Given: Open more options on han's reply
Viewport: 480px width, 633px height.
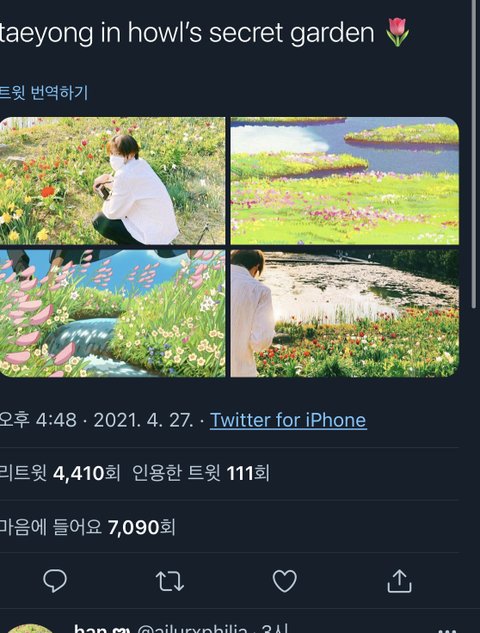Looking at the screenshot, I should point(447,630).
